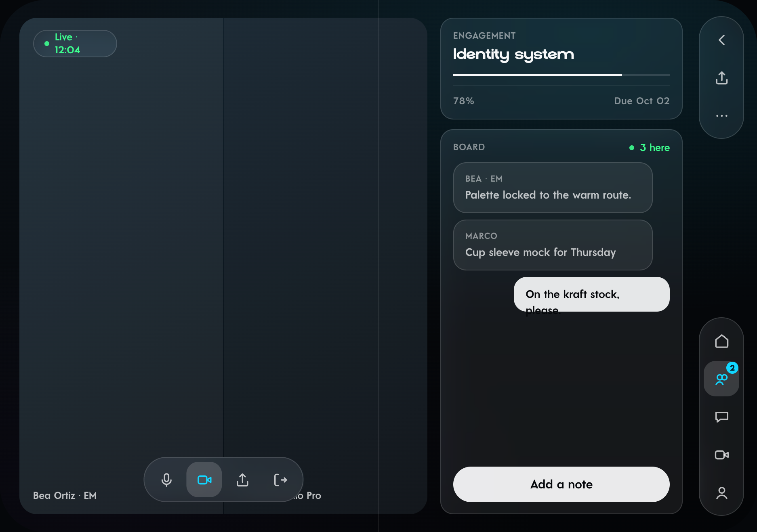Viewport: 757px width, 532px height.
Task: Click the Identity system progress bar
Action: (x=561, y=75)
